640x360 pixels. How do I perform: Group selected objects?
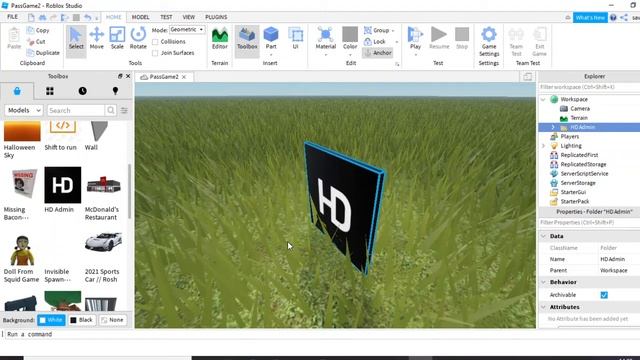coord(376,30)
